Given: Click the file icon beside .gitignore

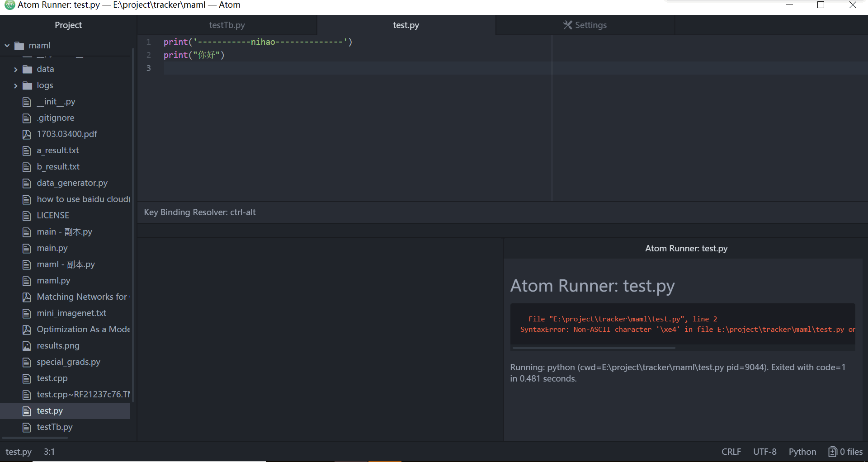Looking at the screenshot, I should tap(27, 118).
